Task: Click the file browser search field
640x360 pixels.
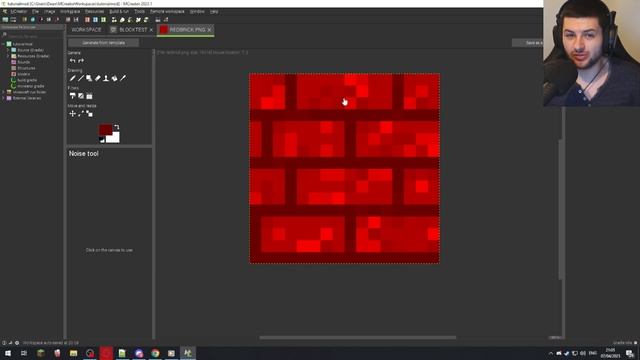Action: pyautogui.click(x=33, y=36)
